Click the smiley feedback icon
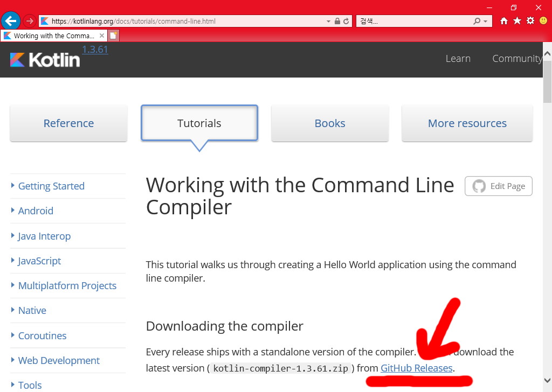The height and width of the screenshot is (392, 552). (543, 21)
